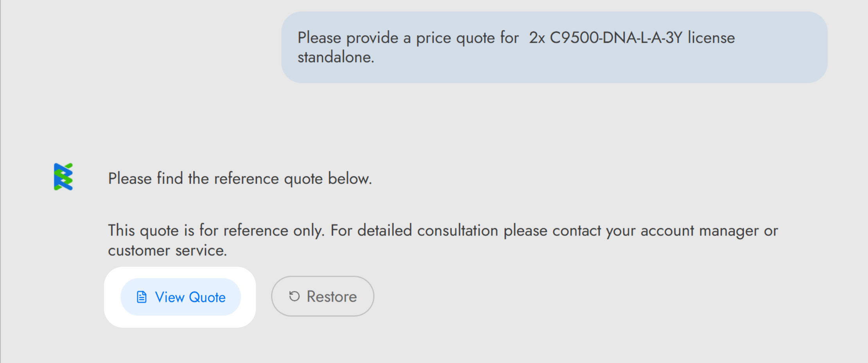Click "This quote is for reference only" sentence
The height and width of the screenshot is (363, 868).
(x=216, y=230)
